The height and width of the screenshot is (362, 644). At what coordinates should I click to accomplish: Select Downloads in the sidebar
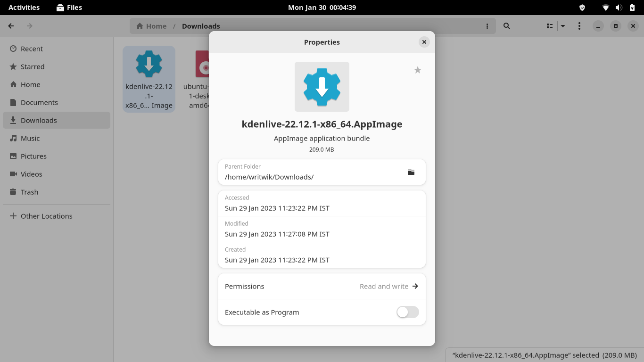(39, 120)
